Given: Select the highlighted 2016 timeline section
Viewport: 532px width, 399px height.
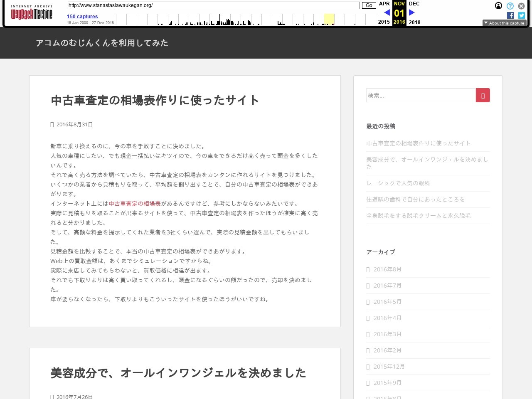Looking at the screenshot, I should click(329, 19).
